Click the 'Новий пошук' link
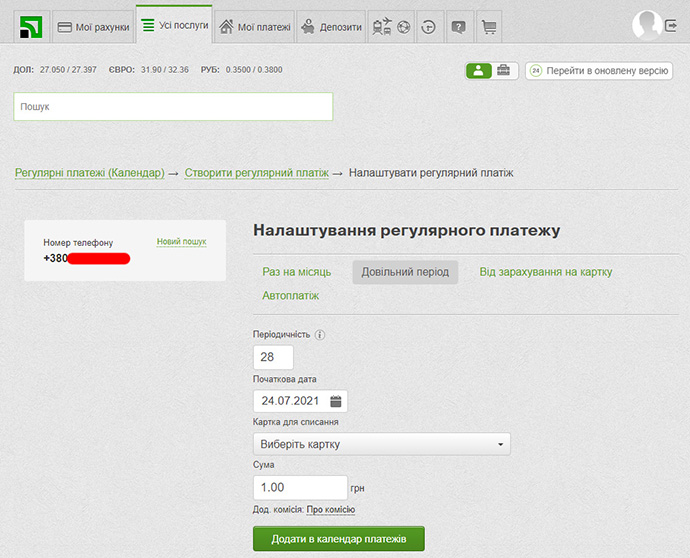Viewport: 690px width, 558px height. tap(181, 242)
